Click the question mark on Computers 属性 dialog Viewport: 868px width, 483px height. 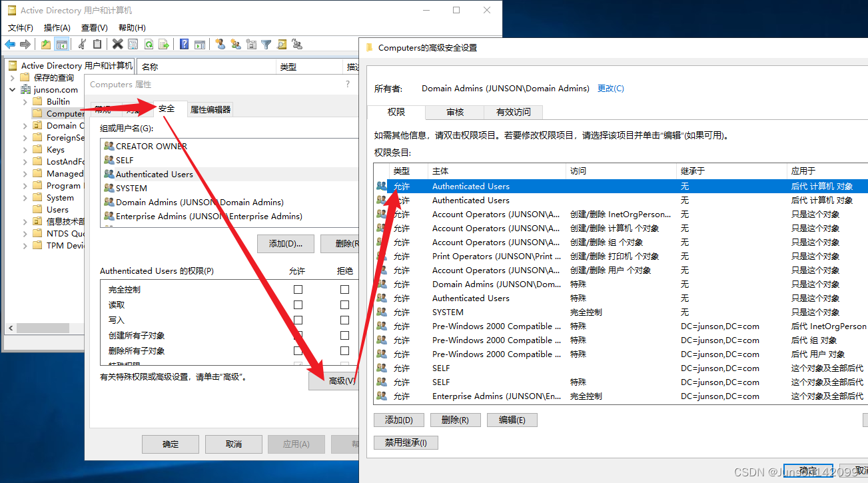click(347, 84)
